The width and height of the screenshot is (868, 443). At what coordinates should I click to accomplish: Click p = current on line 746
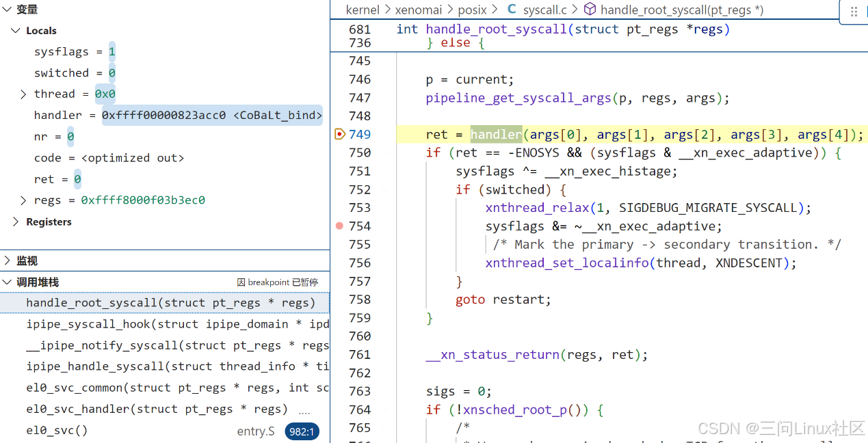coord(469,79)
